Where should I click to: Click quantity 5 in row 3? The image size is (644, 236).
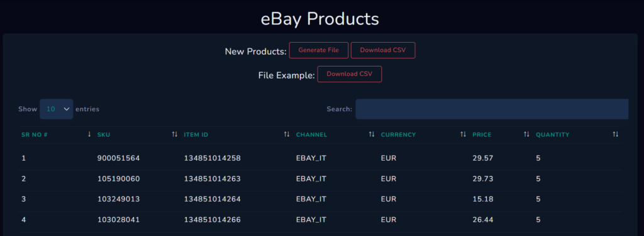tap(538, 199)
